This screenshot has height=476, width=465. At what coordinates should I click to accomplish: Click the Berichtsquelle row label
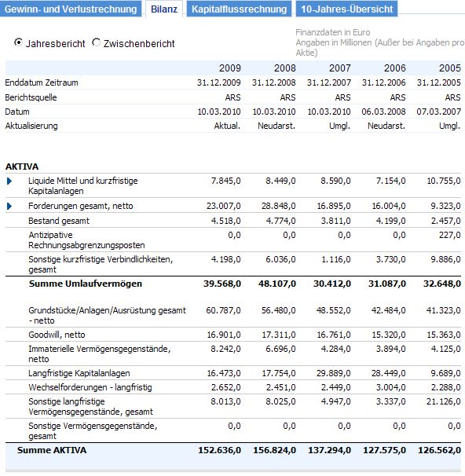tap(31, 97)
